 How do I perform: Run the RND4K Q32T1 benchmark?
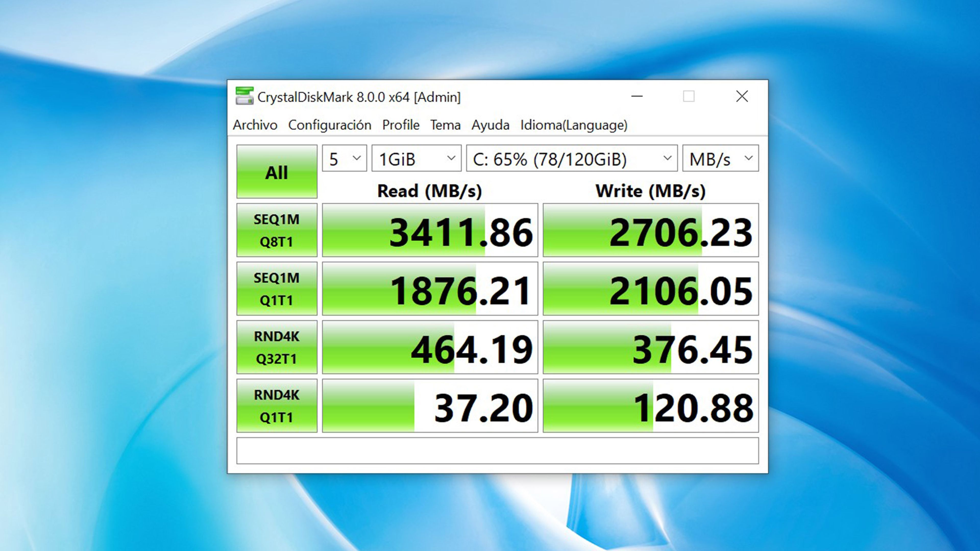277,347
